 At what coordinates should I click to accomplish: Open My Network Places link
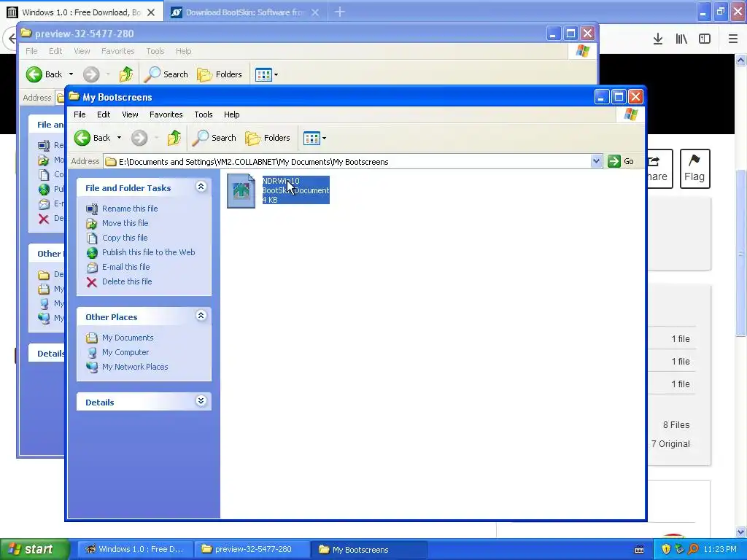(135, 367)
